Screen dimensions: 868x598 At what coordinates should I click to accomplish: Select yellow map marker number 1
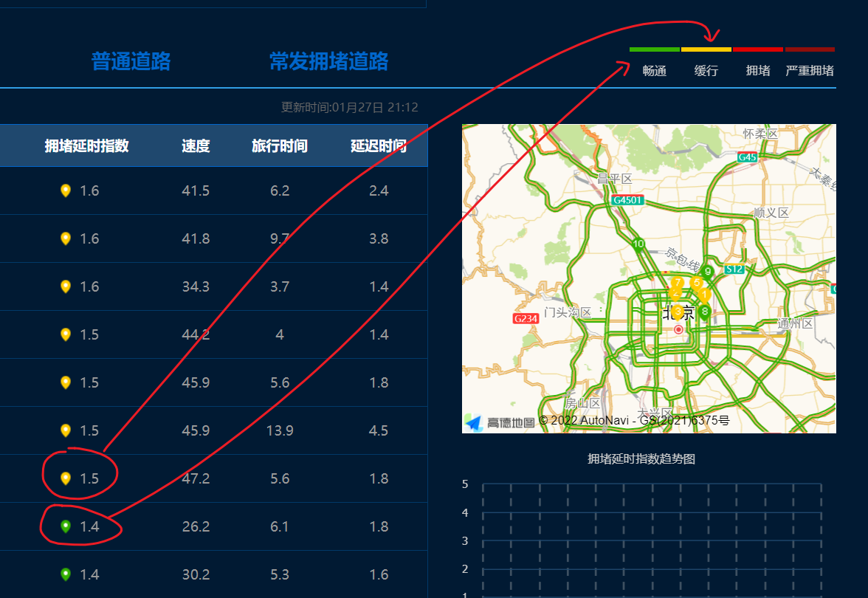coord(704,295)
